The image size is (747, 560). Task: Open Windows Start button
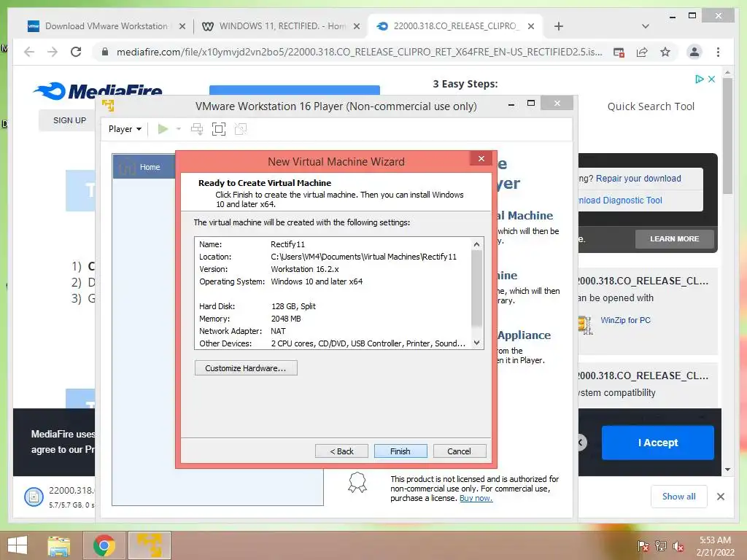[18, 545]
